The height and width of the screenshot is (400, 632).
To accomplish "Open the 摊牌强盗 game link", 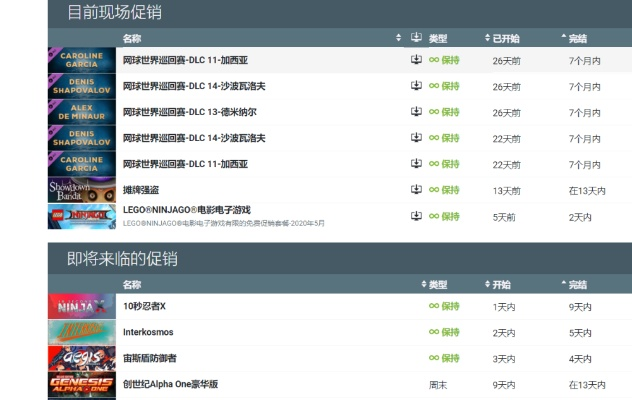I will (x=141, y=190).
